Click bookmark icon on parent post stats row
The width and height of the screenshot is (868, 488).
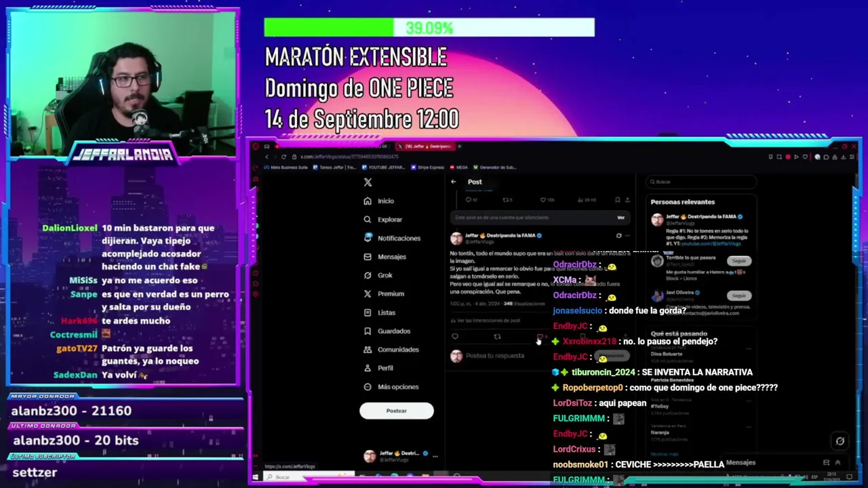pyautogui.click(x=617, y=200)
